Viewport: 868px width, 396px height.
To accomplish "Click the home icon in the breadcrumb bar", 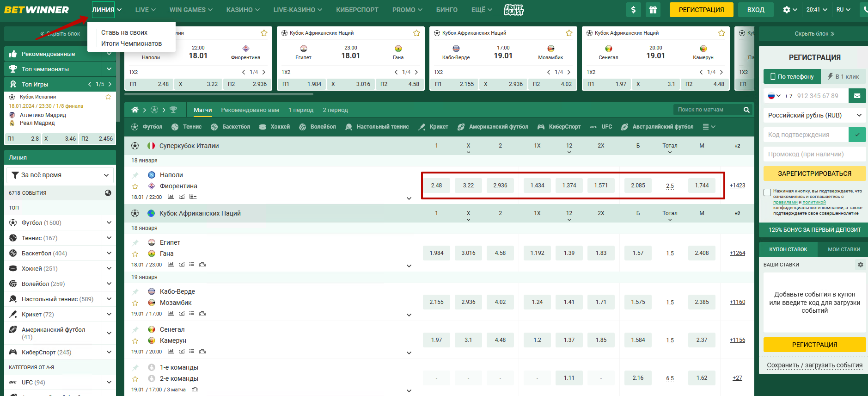I will tap(135, 110).
